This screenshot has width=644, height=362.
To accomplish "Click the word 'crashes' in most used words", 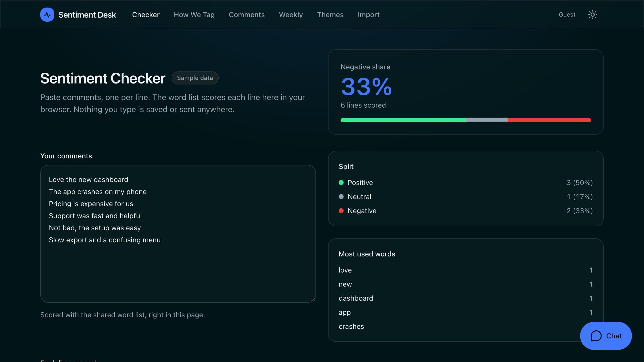I will [x=351, y=326].
